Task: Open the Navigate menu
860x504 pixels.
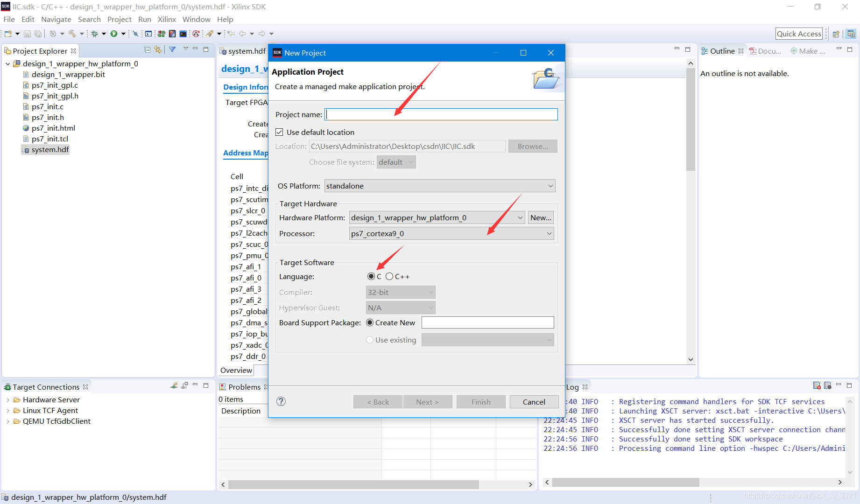Action: pyautogui.click(x=56, y=19)
